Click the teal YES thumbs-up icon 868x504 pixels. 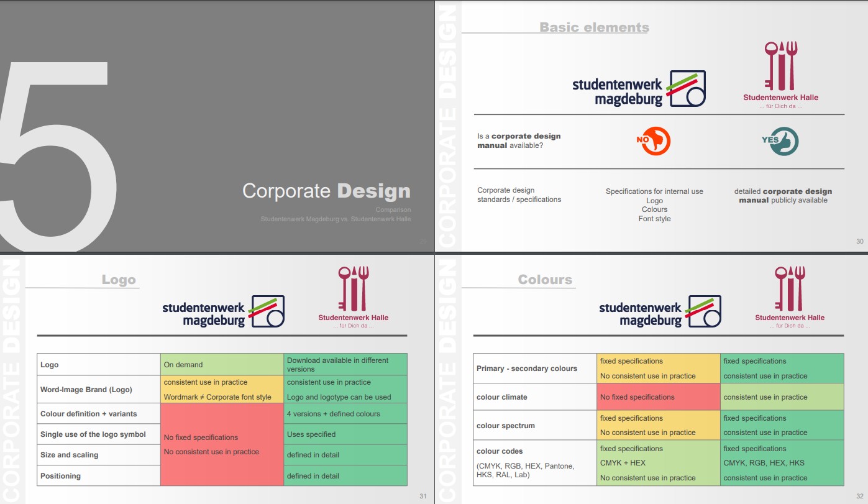click(780, 141)
